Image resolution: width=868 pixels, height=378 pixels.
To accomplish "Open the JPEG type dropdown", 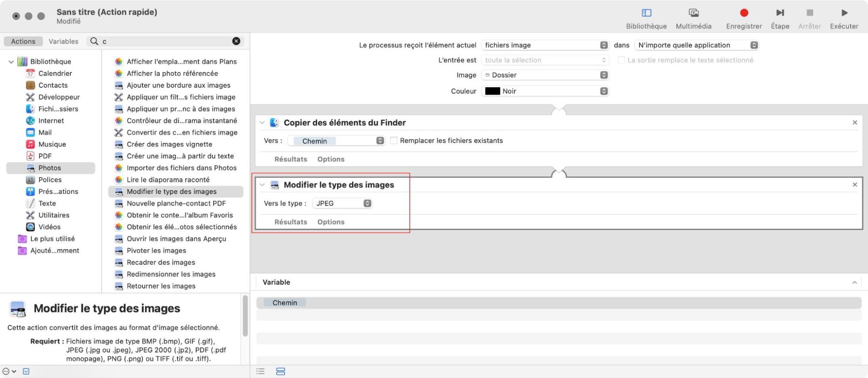I will click(x=342, y=203).
